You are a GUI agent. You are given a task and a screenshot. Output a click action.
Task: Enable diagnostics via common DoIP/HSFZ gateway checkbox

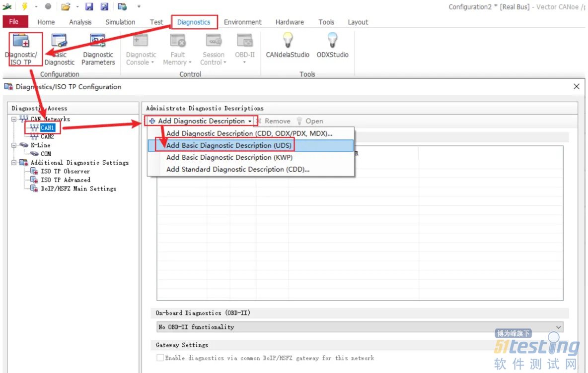(x=160, y=358)
